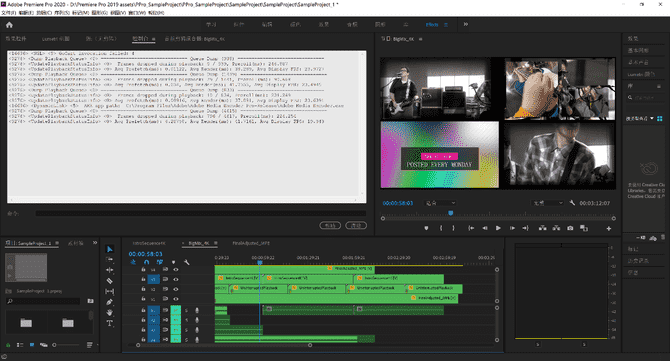The height and width of the screenshot is (361, 670).
Task: Click Extract button in Program Monitor
Action: (556, 228)
